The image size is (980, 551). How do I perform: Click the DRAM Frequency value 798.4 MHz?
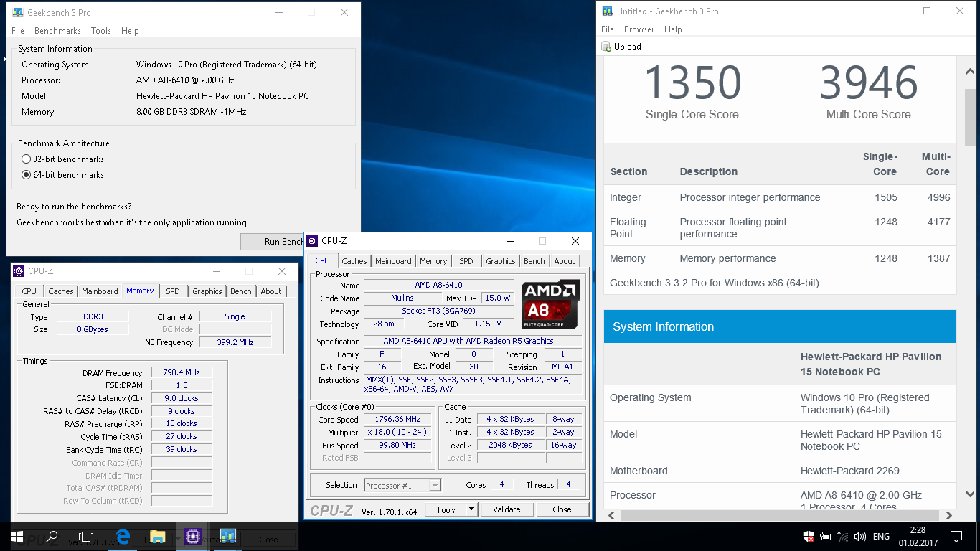pos(182,373)
